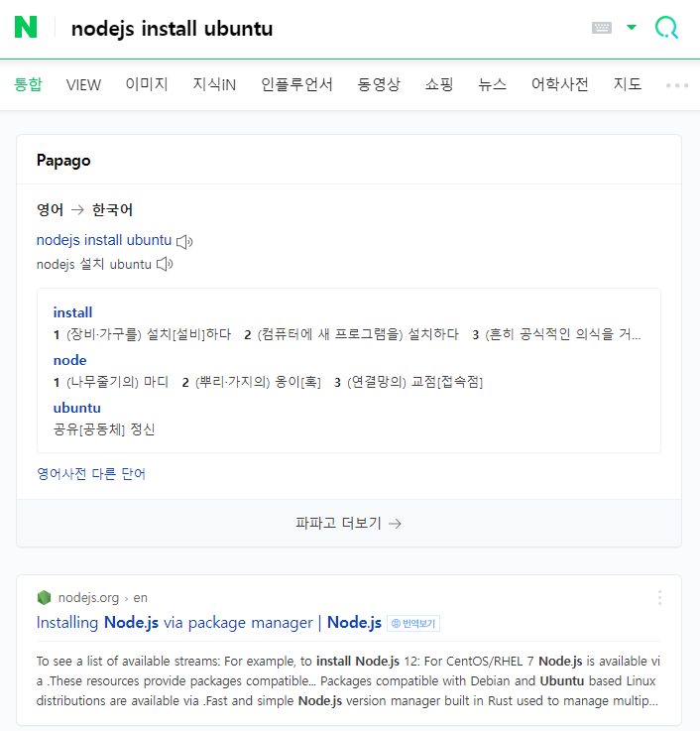Open Installing Node.js via package manager result

click(209, 622)
